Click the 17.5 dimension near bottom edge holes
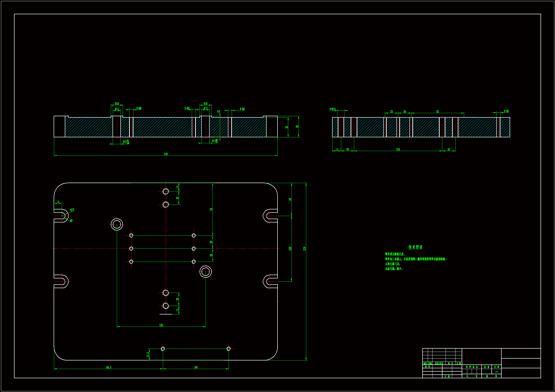This screenshot has width=555, height=392. coord(147,354)
